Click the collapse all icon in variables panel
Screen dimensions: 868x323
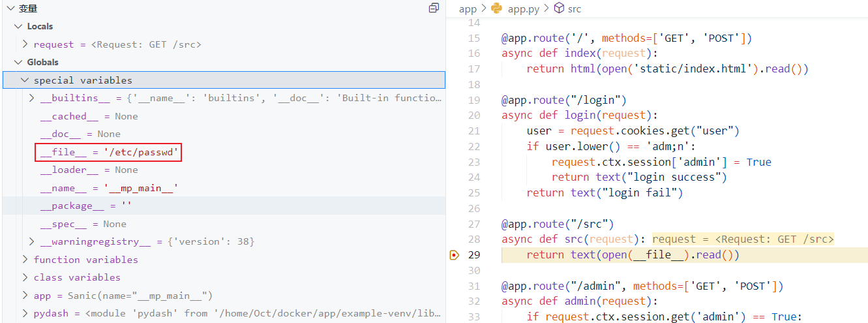point(434,8)
